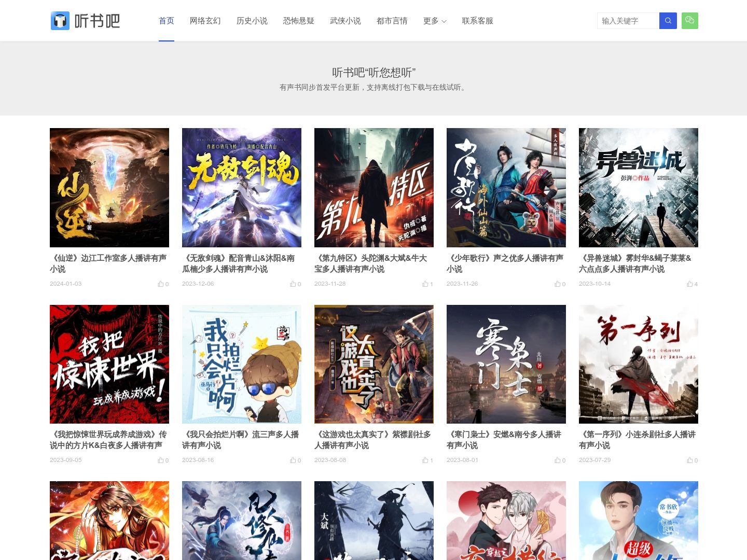Viewport: 747px width, 560px height.
Task: Select the 第一序列 cover image
Action: coord(639,364)
